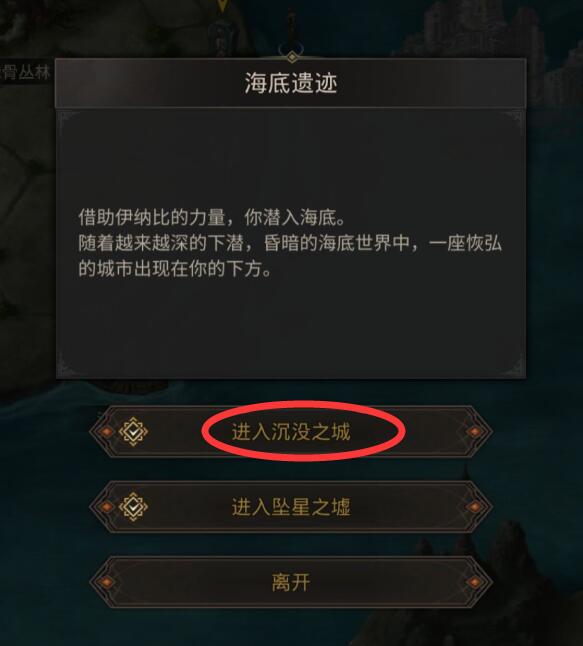This screenshot has width=583, height=646.
Task: Click checkmark emblem on 进入坠星之墟 row
Action: 133,507
